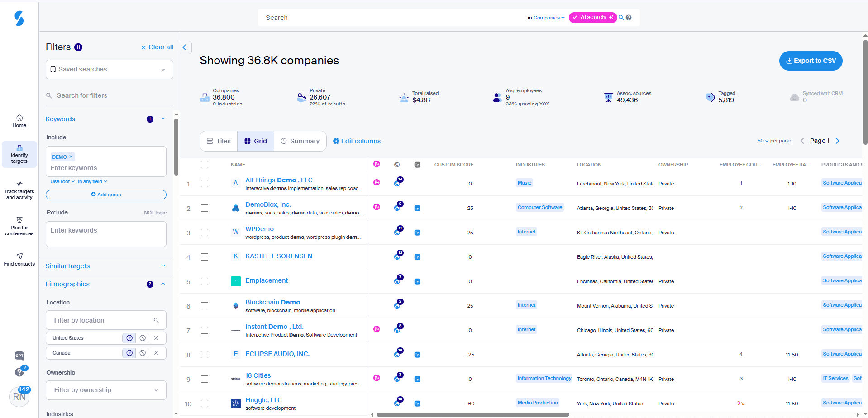Open Track targets and activity
Image resolution: width=868 pixels, height=418 pixels.
click(x=19, y=190)
